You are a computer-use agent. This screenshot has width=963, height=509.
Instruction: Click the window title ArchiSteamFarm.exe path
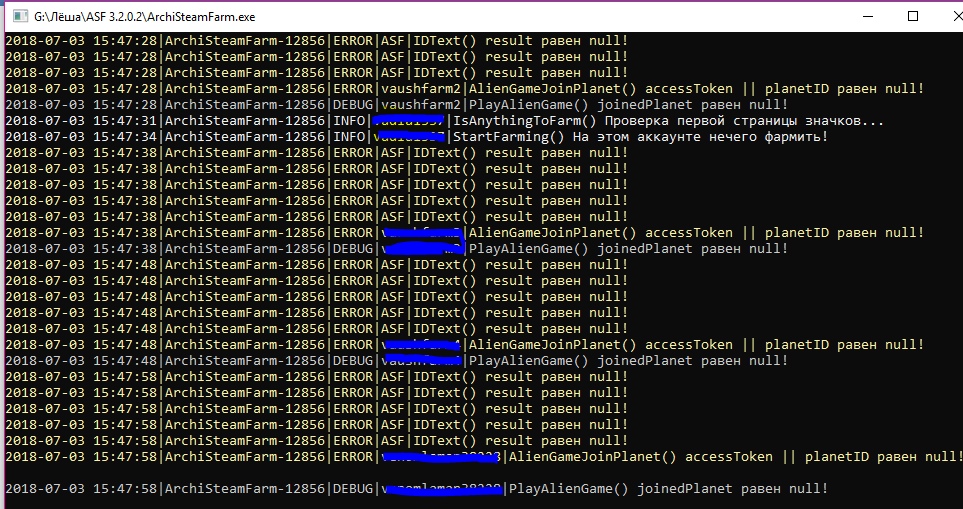pos(145,17)
